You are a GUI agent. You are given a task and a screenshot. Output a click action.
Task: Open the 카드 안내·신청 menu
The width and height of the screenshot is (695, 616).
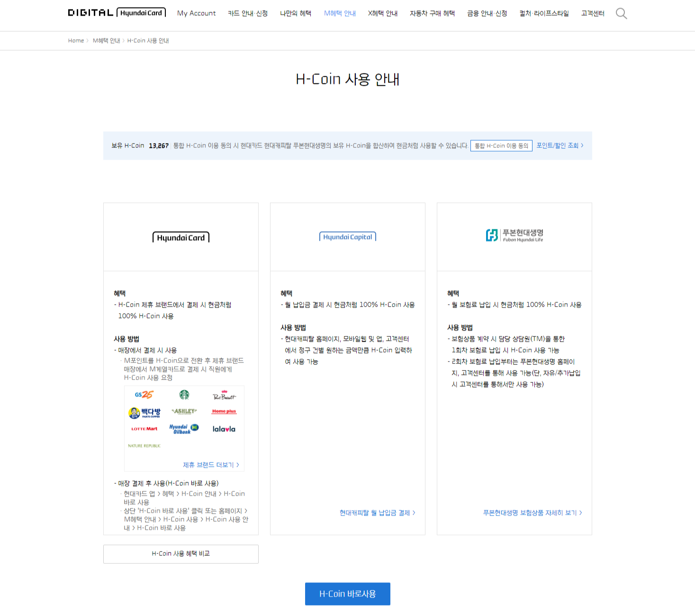tap(248, 13)
